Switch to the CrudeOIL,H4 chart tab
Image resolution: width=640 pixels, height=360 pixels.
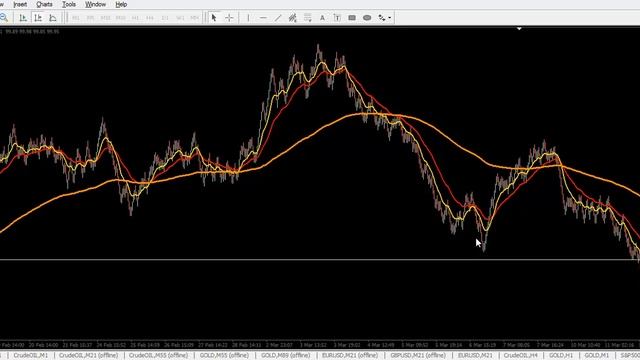tap(520, 356)
